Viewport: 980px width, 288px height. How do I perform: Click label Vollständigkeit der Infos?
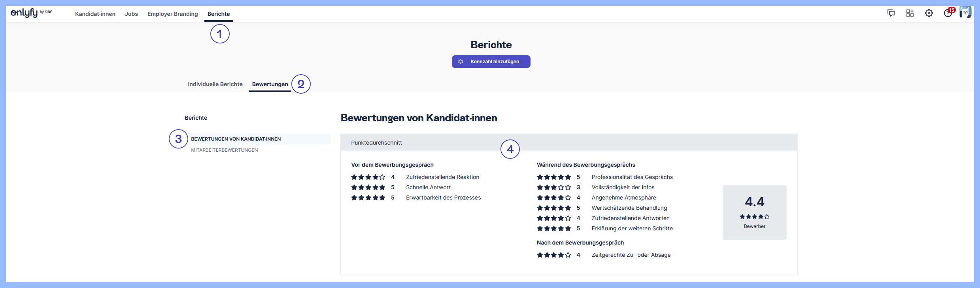coord(623,187)
